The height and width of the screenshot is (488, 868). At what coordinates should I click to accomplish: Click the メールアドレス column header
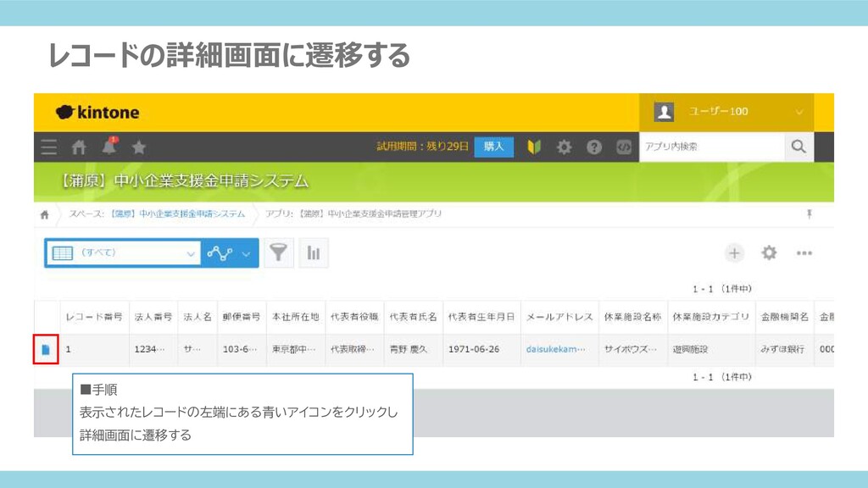coord(559,317)
